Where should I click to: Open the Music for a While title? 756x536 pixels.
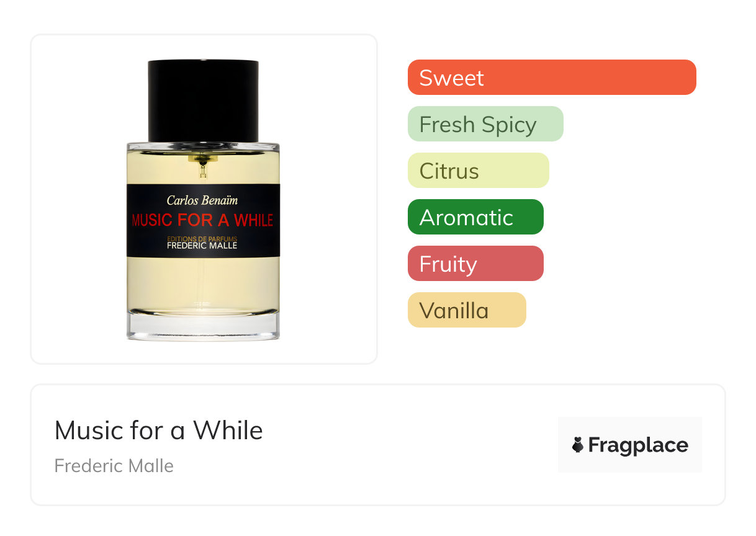pyautogui.click(x=159, y=430)
